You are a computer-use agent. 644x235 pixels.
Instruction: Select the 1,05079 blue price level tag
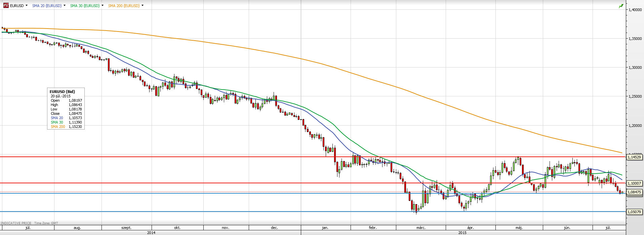(634, 212)
